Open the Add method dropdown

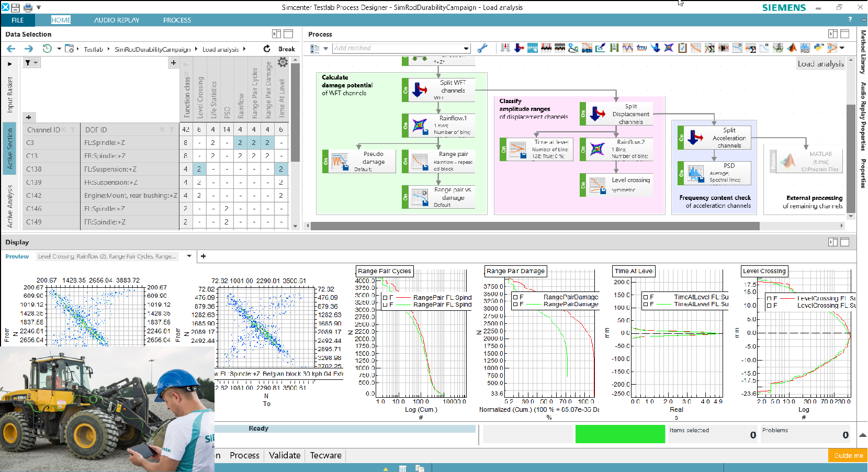pyautogui.click(x=466, y=48)
